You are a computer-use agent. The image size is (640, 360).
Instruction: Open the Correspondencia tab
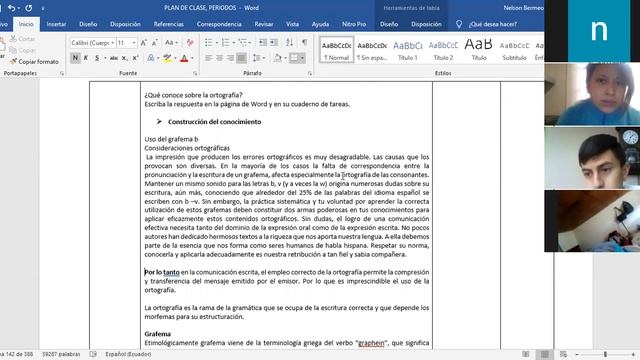(219, 24)
